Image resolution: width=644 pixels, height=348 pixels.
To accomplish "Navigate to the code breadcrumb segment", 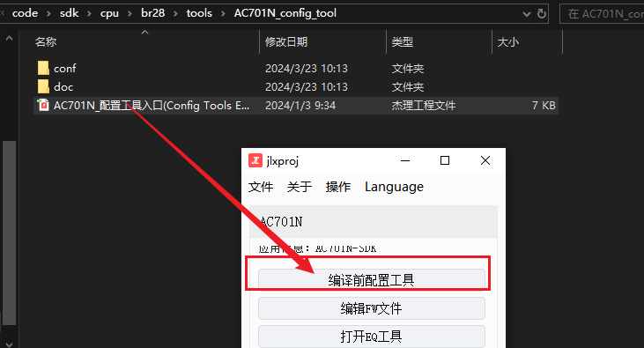I will coord(25,13).
